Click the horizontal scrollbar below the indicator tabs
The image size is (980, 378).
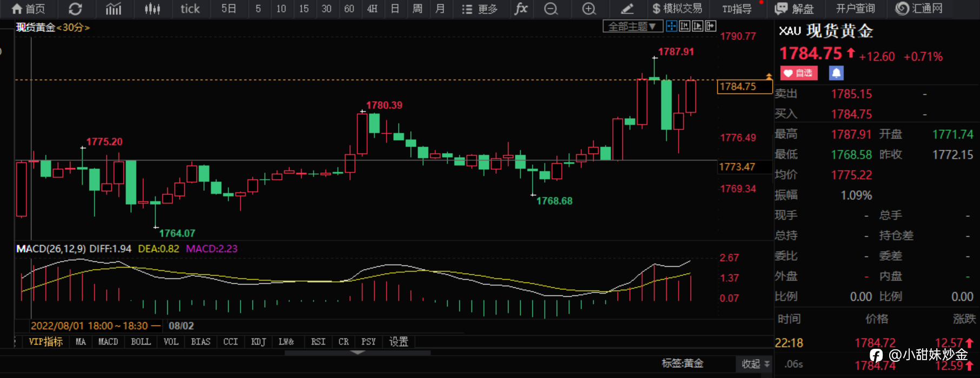pos(357,353)
